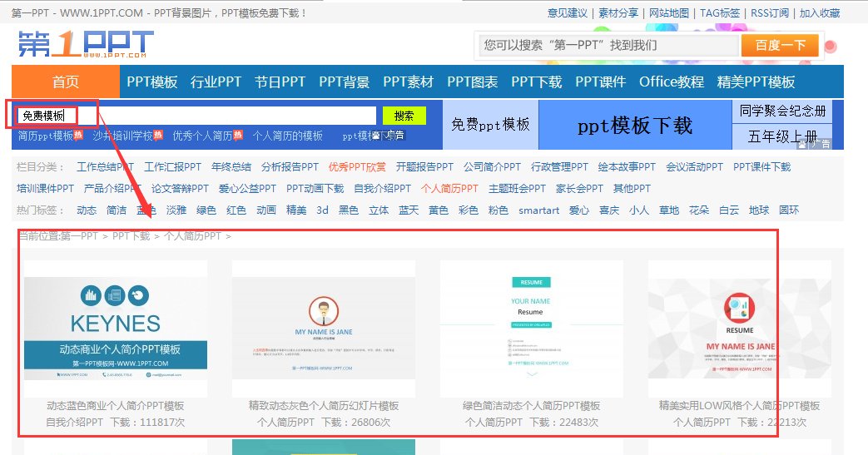Click the 加入收藏 top link
The height and width of the screenshot is (455, 868).
pyautogui.click(x=820, y=12)
